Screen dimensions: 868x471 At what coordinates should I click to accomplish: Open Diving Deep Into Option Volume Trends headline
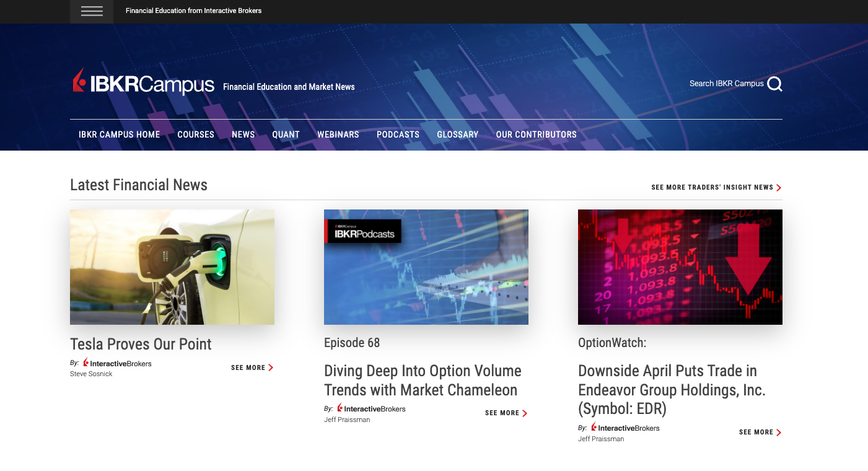423,381
